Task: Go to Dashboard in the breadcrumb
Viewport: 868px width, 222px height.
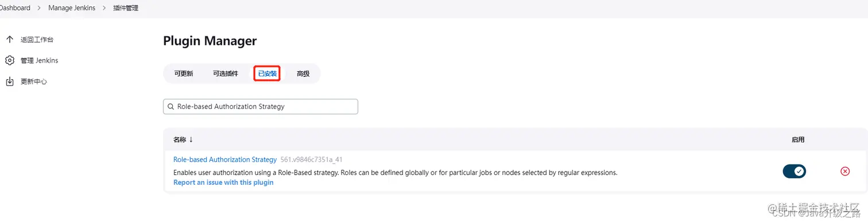Action: click(x=15, y=8)
